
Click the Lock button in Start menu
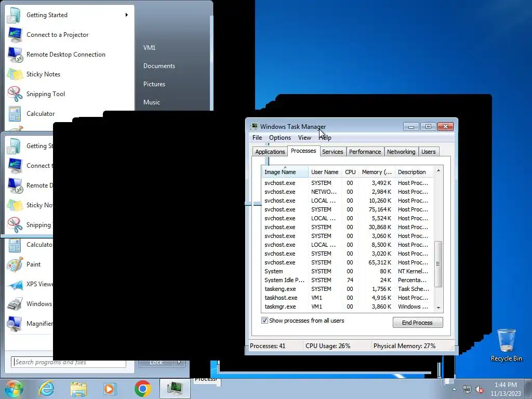[156, 362]
